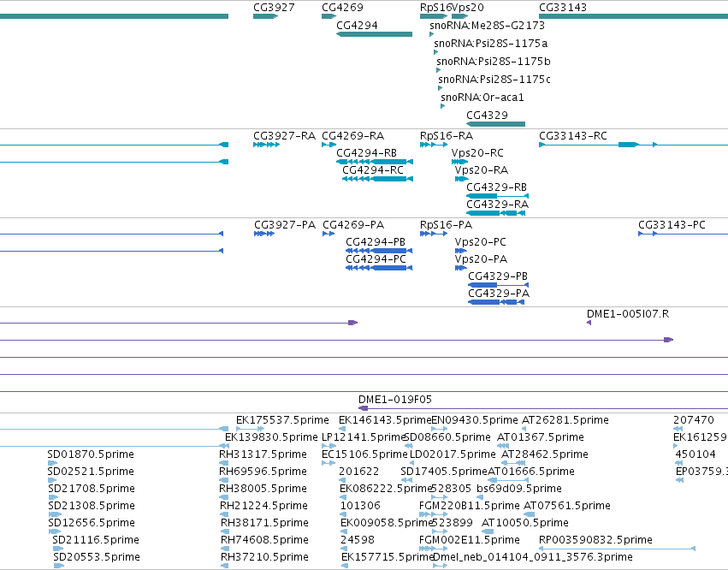Screen dimensions: 728x570
Task: Select snoRNA:Psi28S-1175c feature label
Action: click(x=494, y=80)
